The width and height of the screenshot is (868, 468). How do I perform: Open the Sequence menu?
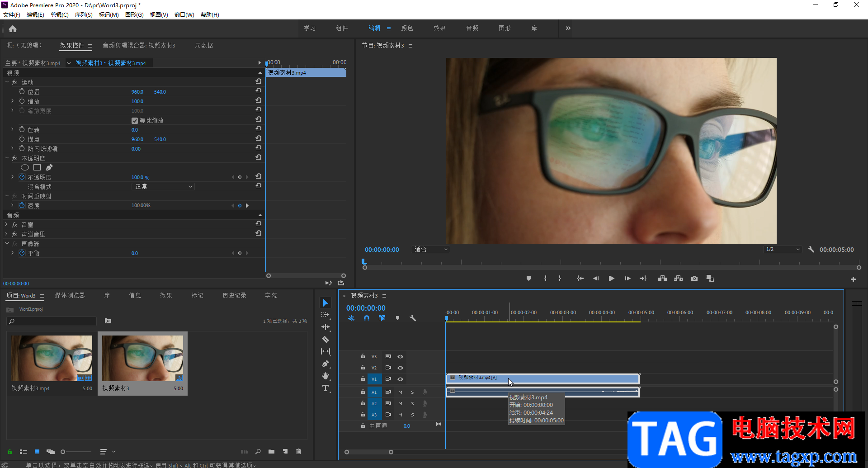(x=84, y=15)
